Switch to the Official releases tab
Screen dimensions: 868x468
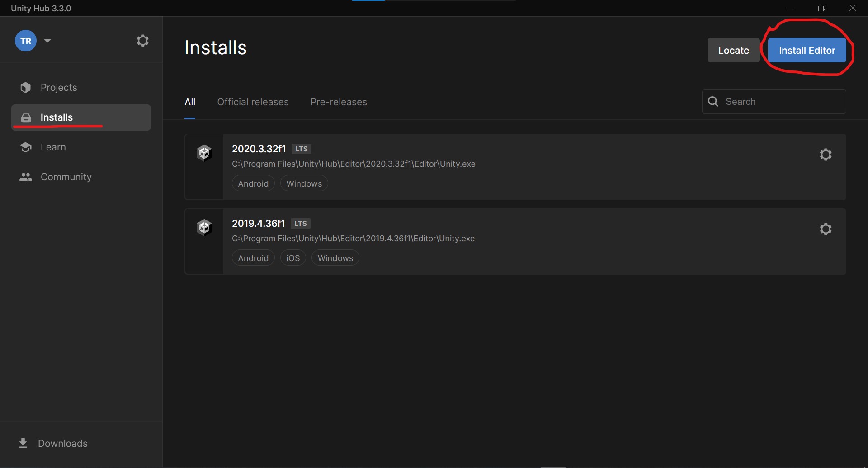(x=253, y=102)
